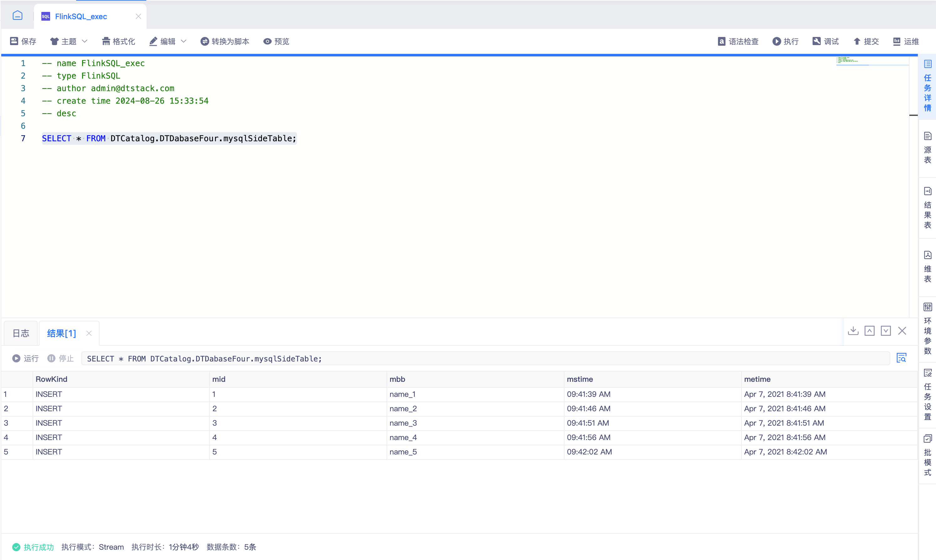Open the 任务设置 task settings panel
The image size is (936, 560).
(927, 394)
